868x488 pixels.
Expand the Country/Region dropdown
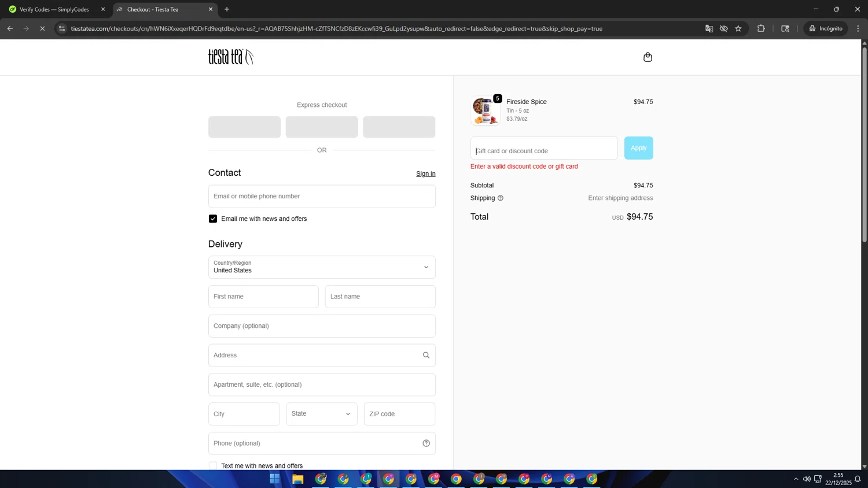pyautogui.click(x=322, y=267)
